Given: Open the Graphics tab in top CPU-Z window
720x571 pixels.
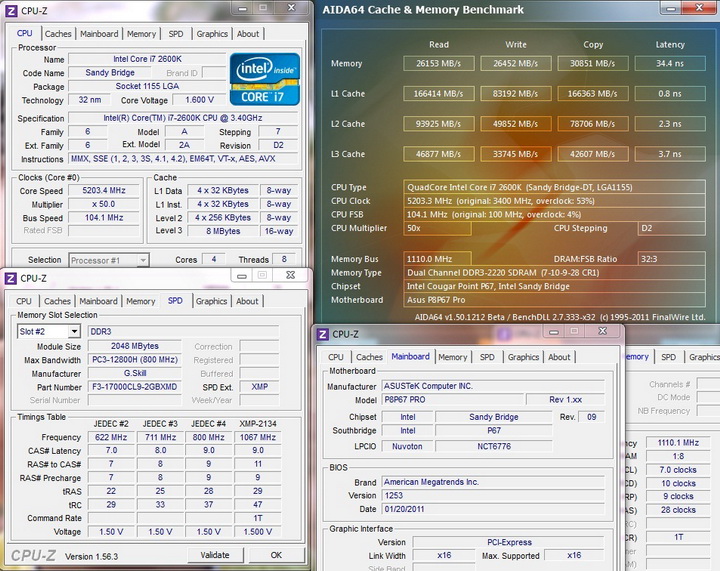Looking at the screenshot, I should pyautogui.click(x=212, y=34).
